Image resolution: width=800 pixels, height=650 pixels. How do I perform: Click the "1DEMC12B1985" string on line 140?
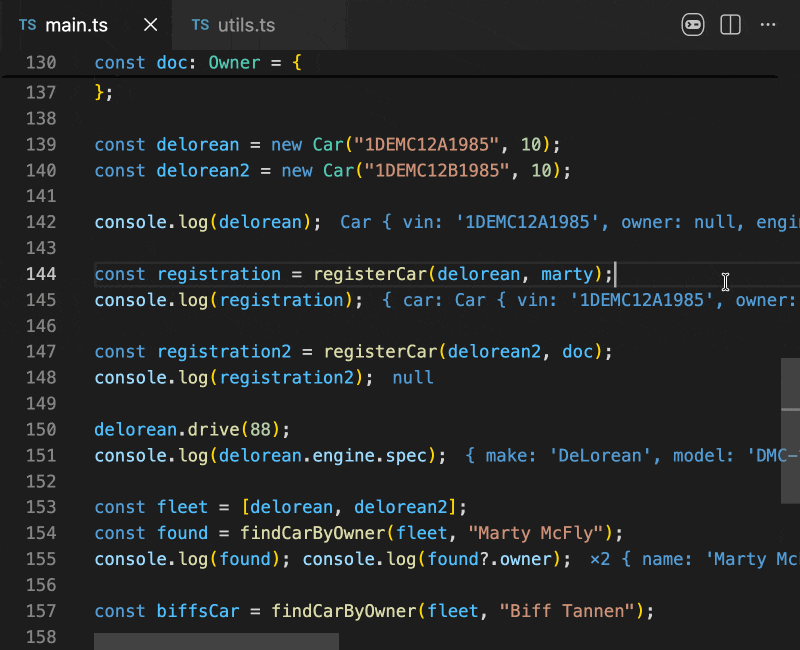(x=437, y=170)
